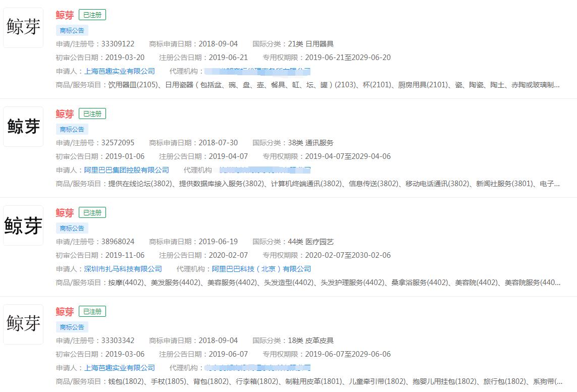Click exclusive period 2020-02-07至2030-02-06
577x392 pixels.
coord(348,255)
